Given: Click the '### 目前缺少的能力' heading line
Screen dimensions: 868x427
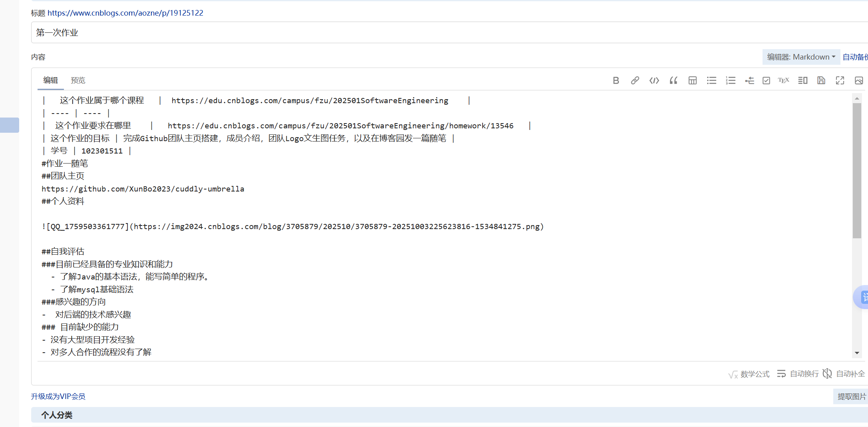Looking at the screenshot, I should [x=80, y=327].
